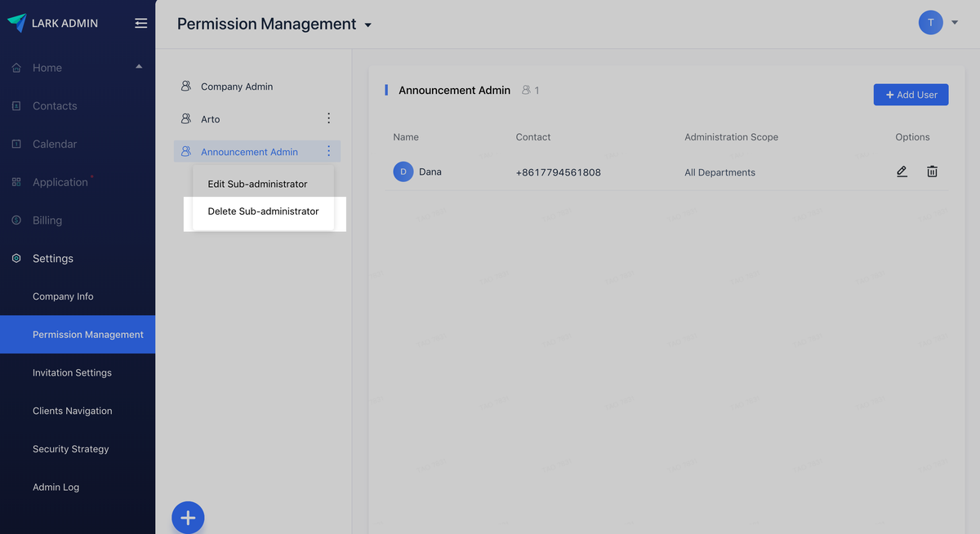Click the round blue plus button

tap(188, 518)
